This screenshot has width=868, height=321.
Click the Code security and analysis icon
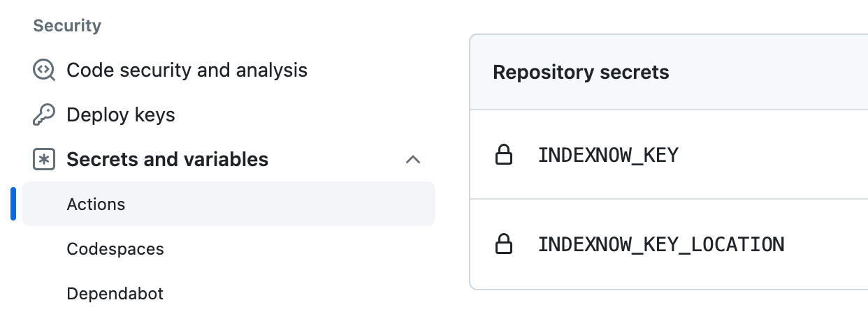[44, 70]
